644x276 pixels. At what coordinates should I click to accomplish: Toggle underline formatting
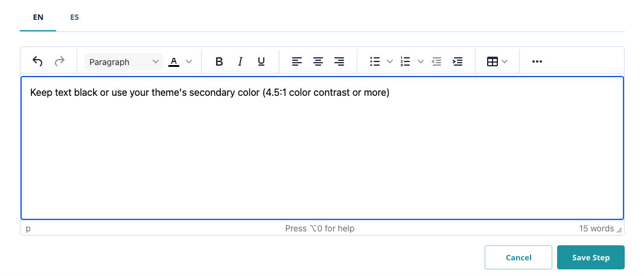click(261, 61)
